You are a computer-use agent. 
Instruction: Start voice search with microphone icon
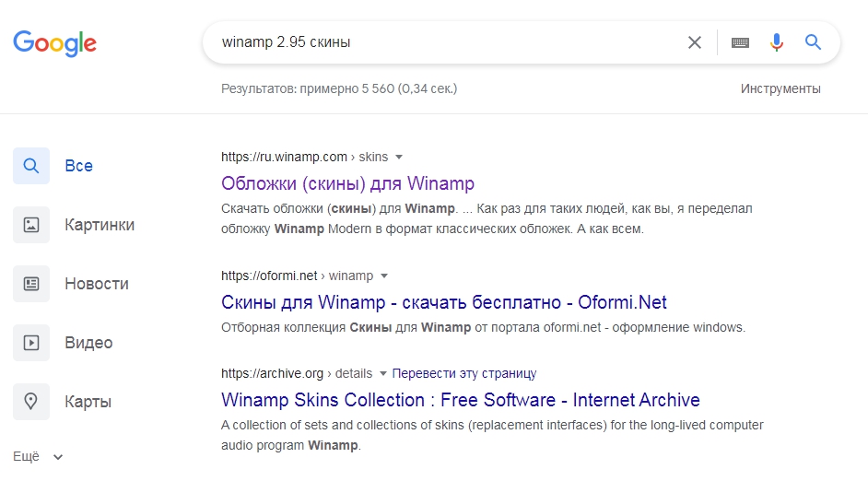coord(777,42)
